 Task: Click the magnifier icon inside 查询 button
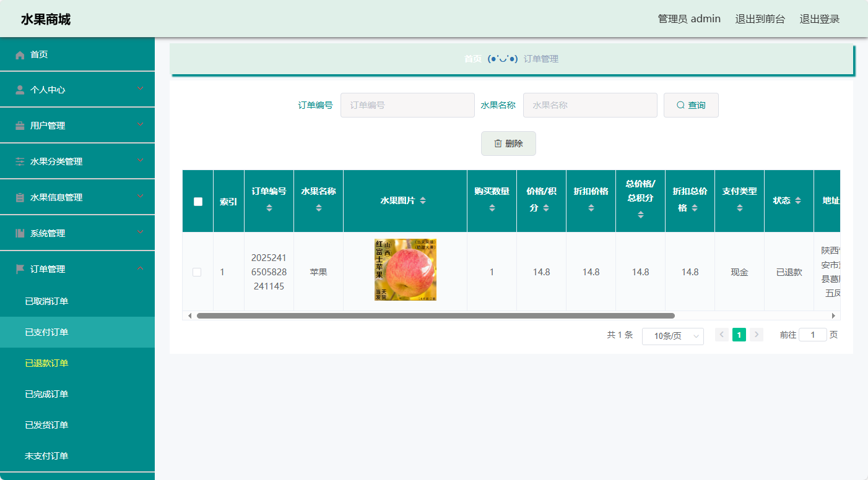tap(680, 105)
